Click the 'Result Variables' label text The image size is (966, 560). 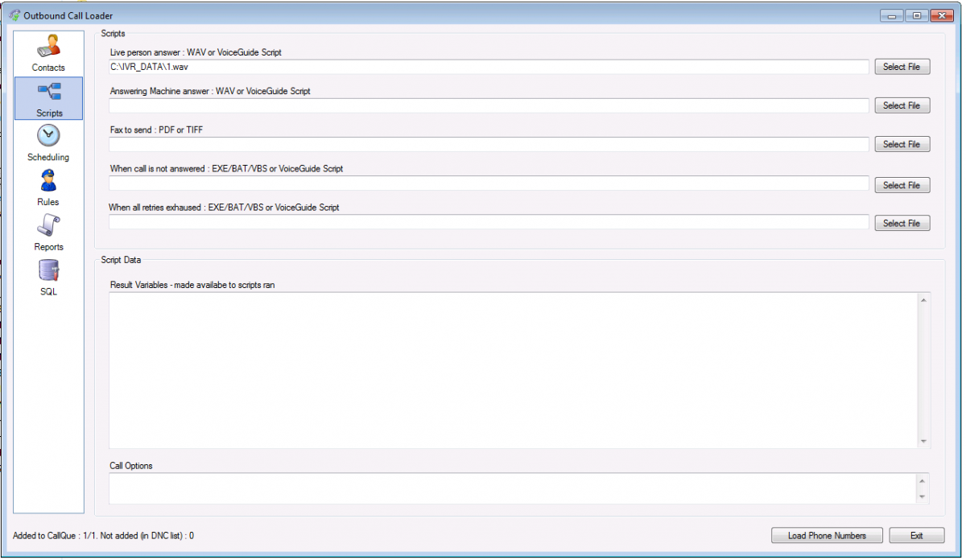tap(193, 285)
